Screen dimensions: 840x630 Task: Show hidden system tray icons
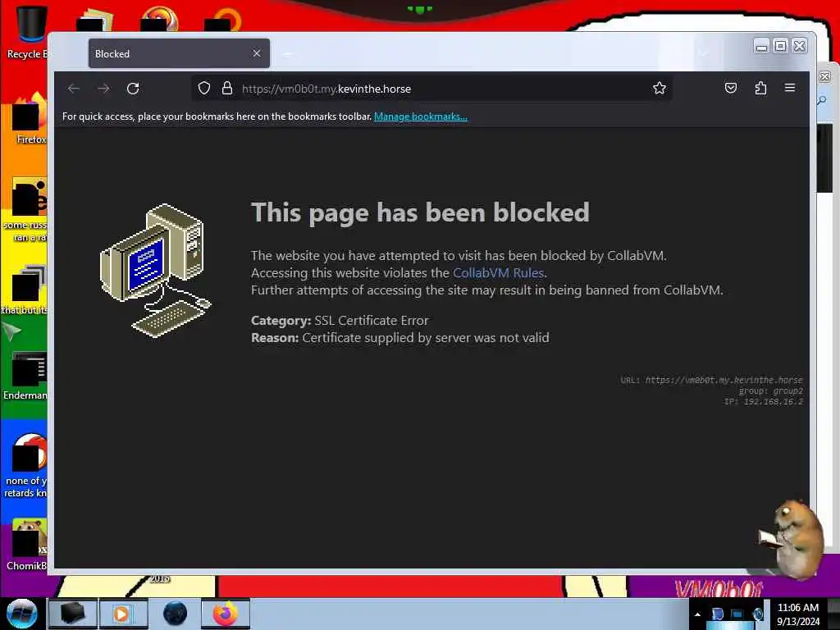coord(697,614)
